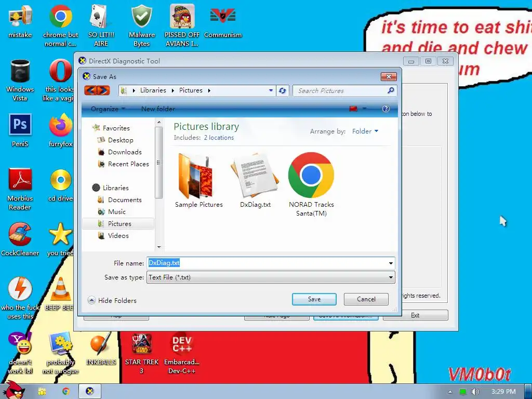The image size is (532, 399).
Task: Open the Arrange by Folder dropdown
Action: pos(365,131)
